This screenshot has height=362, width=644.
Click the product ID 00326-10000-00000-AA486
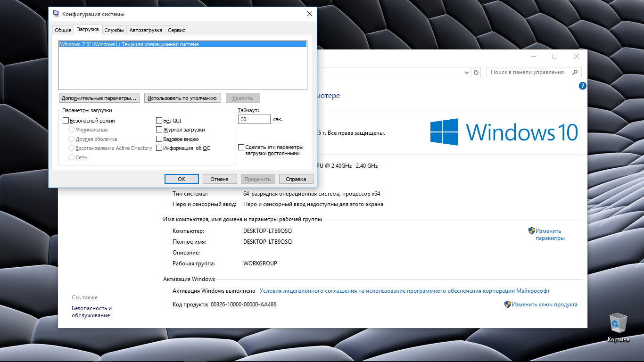click(x=243, y=304)
